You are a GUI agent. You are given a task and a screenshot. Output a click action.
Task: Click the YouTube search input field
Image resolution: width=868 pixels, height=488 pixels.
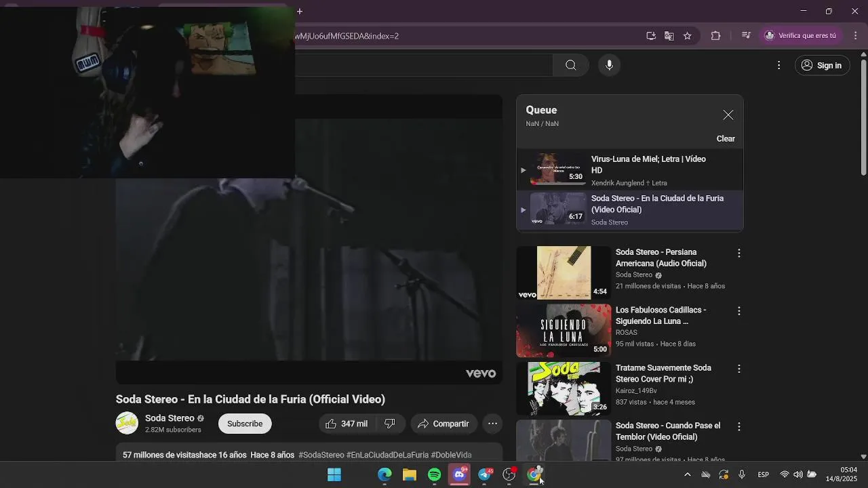click(x=424, y=65)
